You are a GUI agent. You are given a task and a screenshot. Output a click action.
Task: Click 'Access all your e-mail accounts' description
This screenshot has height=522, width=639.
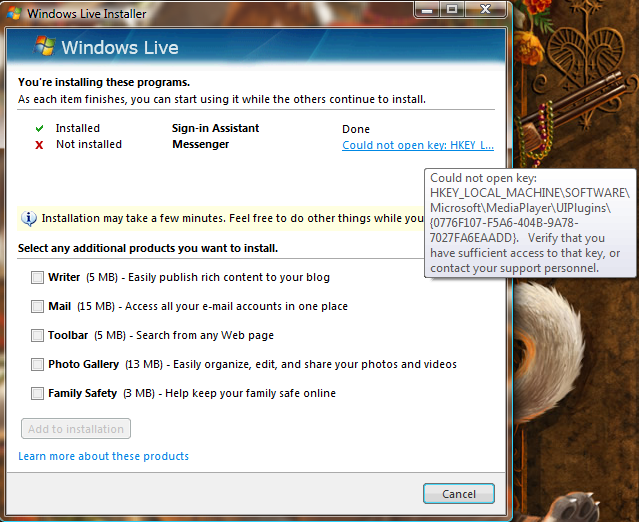pos(236,306)
